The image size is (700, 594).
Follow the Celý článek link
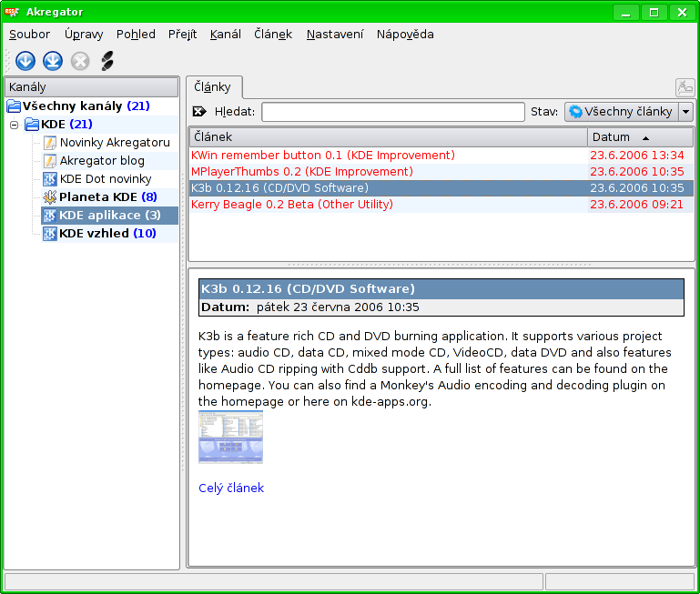[231, 488]
